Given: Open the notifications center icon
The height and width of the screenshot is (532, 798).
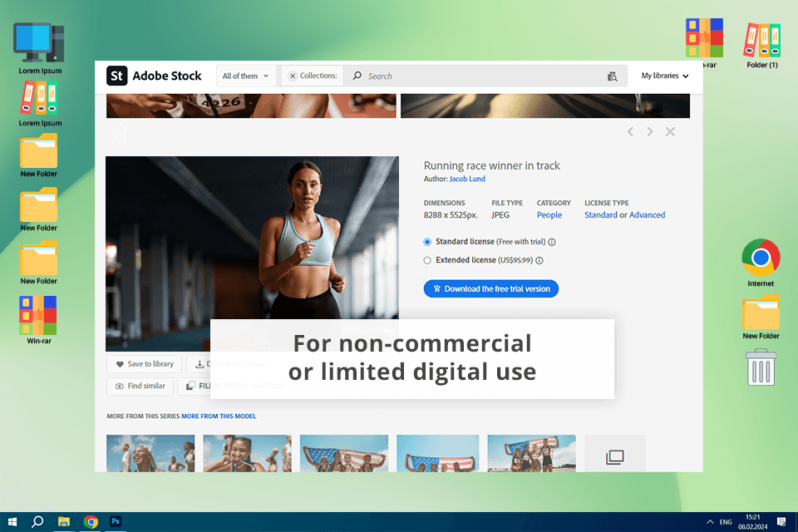Looking at the screenshot, I should click(781, 522).
